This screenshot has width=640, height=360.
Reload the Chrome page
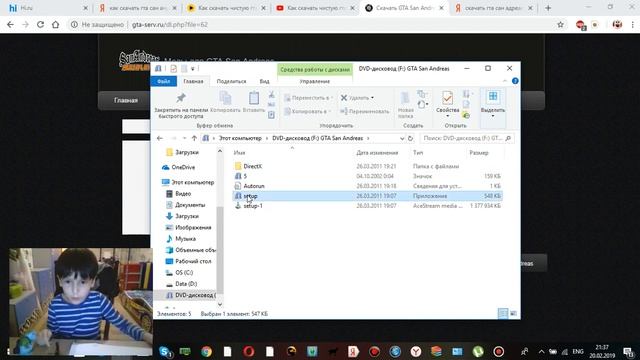pos(40,24)
